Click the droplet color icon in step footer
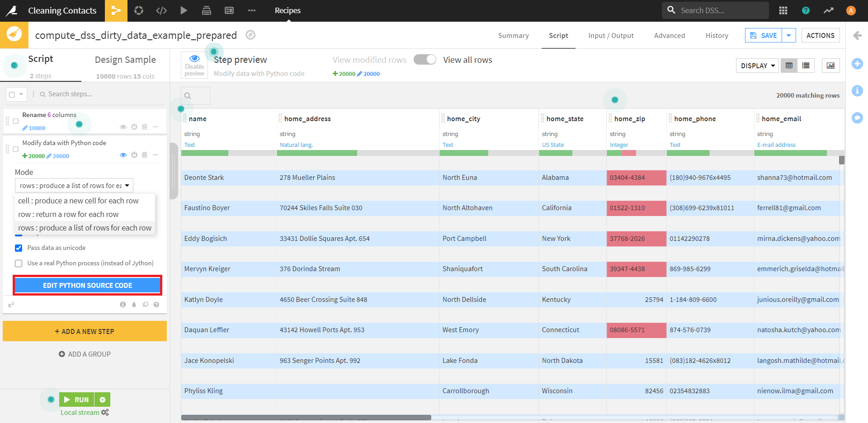The width and height of the screenshot is (868, 423). (x=134, y=305)
